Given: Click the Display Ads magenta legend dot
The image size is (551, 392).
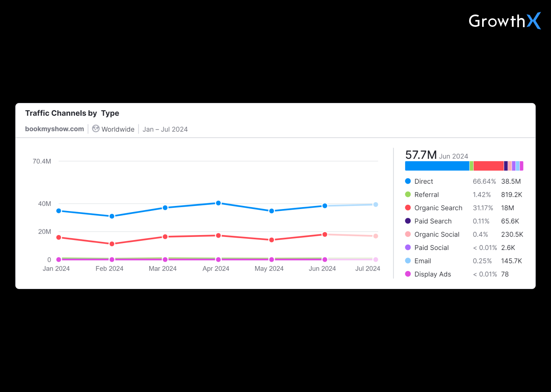Looking at the screenshot, I should (408, 274).
